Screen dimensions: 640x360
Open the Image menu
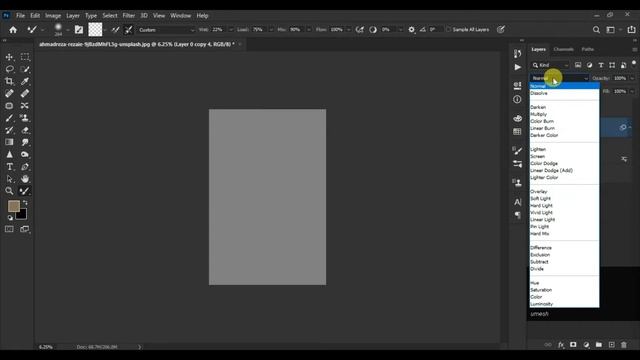53,16
